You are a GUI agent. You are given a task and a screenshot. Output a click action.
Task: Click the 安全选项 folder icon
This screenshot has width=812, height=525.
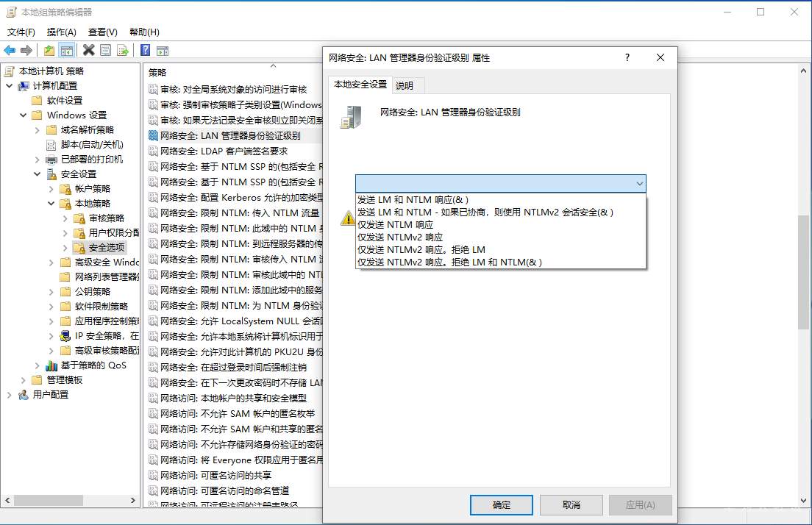(x=79, y=248)
